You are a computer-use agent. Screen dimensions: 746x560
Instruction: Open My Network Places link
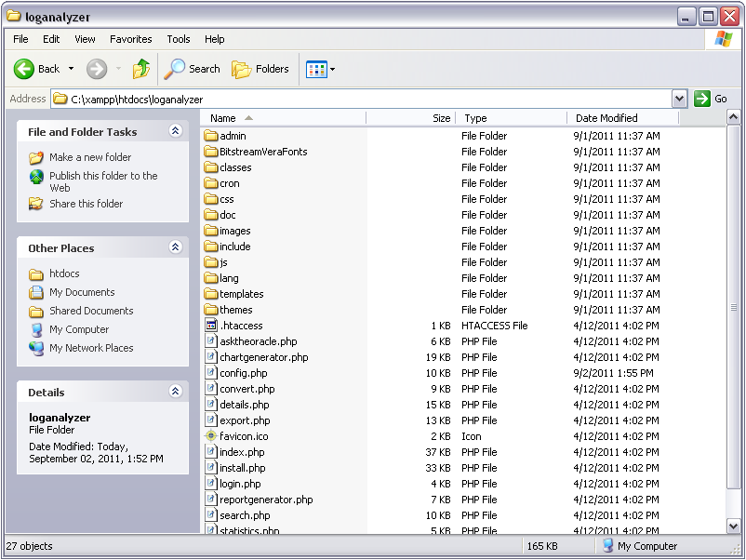click(91, 348)
